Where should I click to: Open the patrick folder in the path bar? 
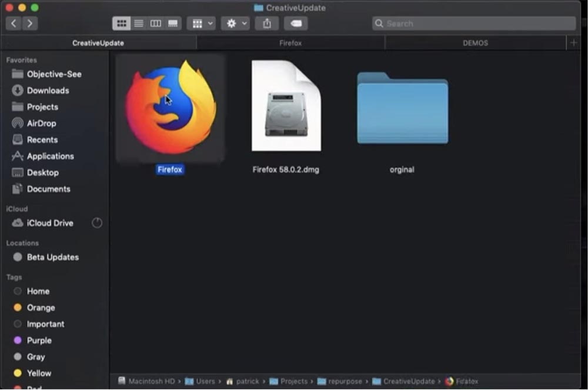[x=246, y=381]
